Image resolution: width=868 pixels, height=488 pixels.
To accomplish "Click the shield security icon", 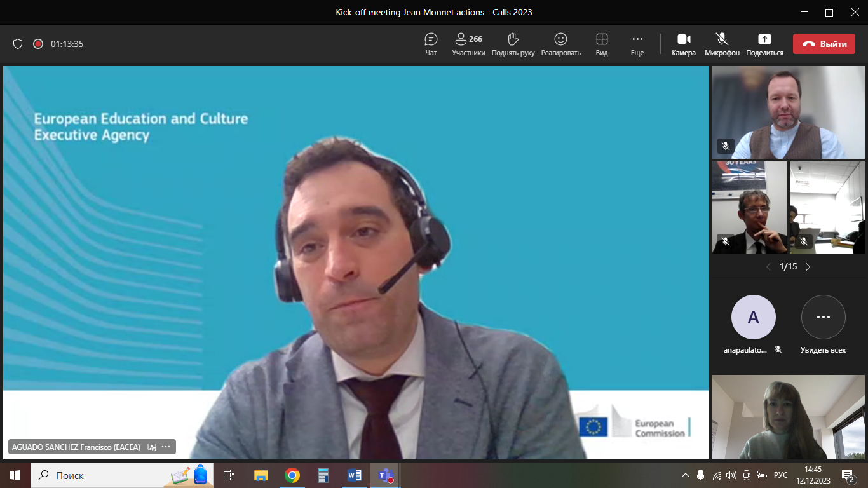I will tap(18, 44).
